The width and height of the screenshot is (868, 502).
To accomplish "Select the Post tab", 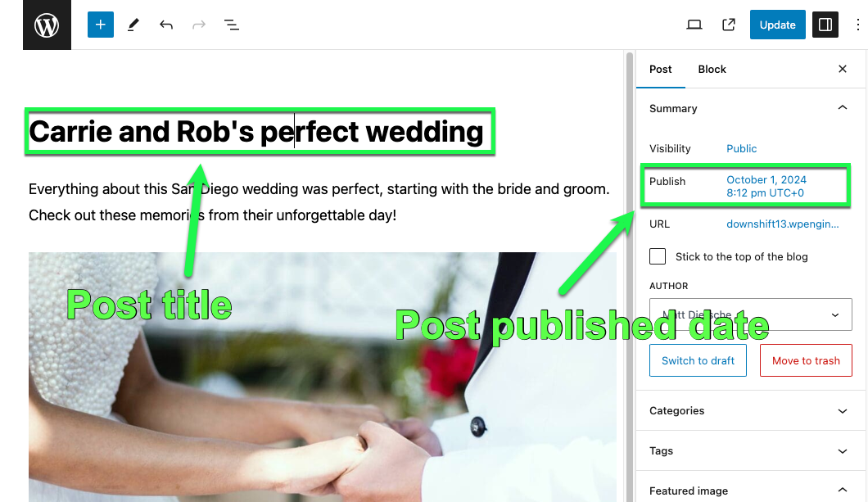I will pos(660,69).
